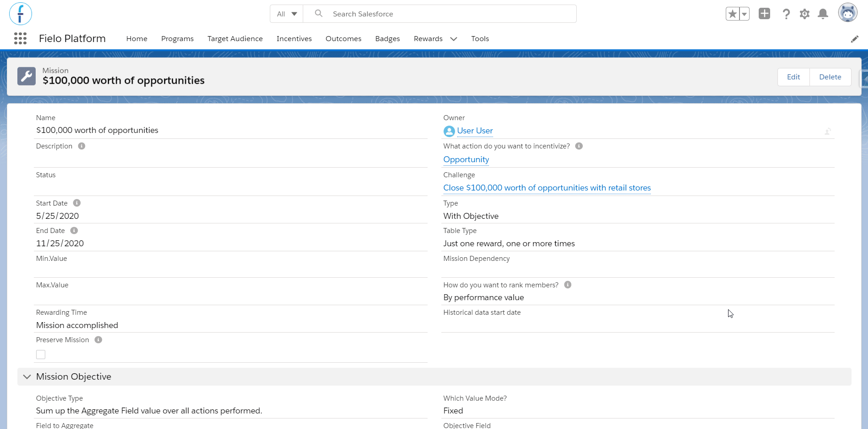Open the Incentives tab
The height and width of the screenshot is (429, 868).
point(294,39)
